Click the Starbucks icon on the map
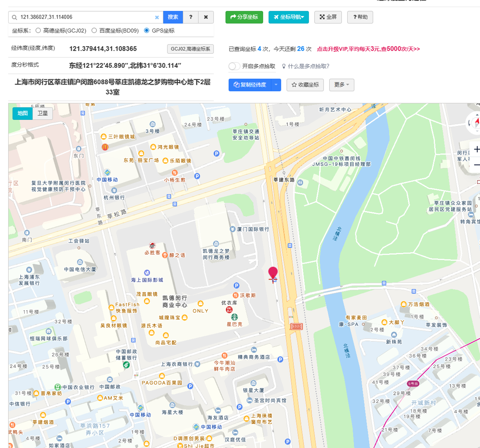 click(234, 317)
